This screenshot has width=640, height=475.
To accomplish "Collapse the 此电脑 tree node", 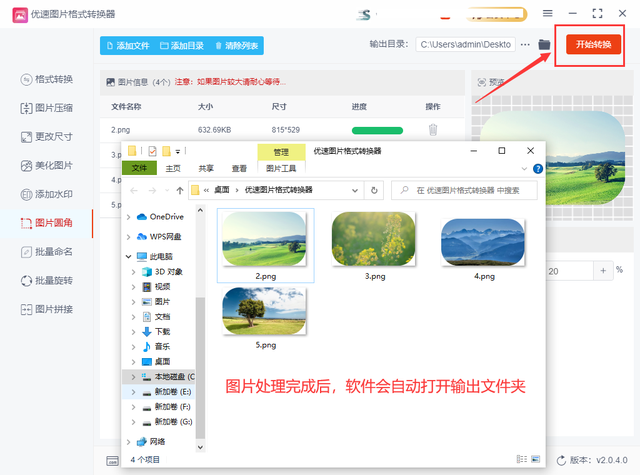I will pos(129,257).
